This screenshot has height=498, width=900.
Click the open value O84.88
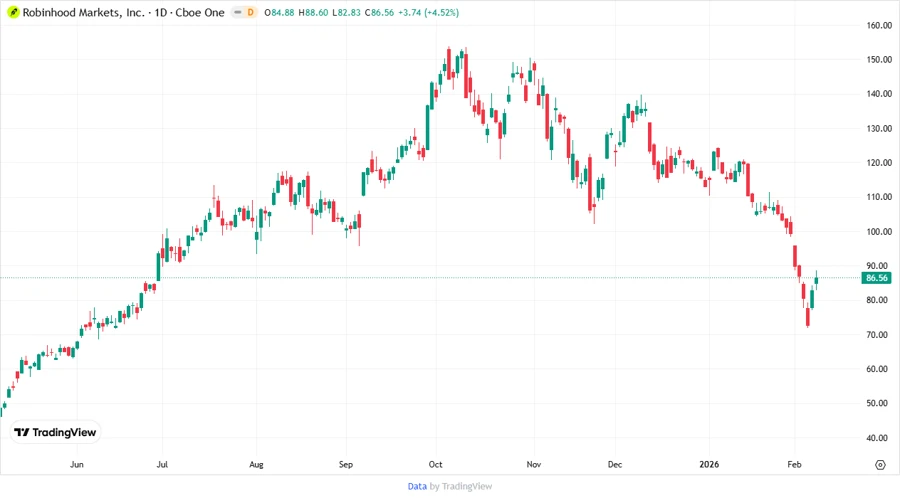coord(280,12)
